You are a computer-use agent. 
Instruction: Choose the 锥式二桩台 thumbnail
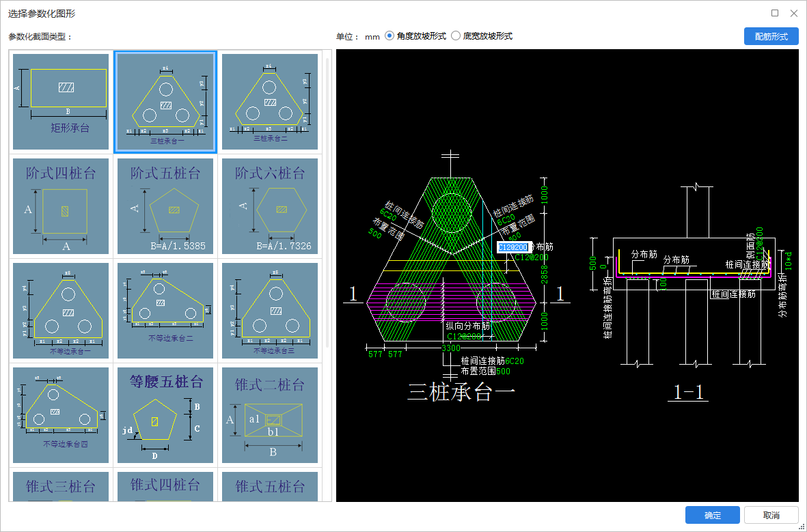click(x=270, y=415)
